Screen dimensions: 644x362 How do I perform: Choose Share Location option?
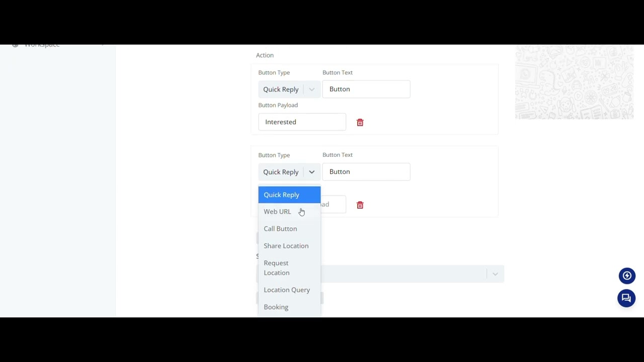289,246
